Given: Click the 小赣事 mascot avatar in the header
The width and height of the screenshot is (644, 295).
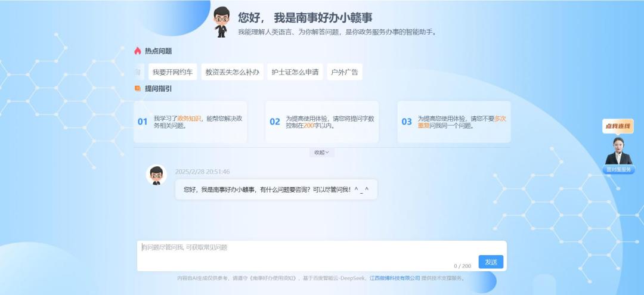Looking at the screenshot, I should [221, 21].
